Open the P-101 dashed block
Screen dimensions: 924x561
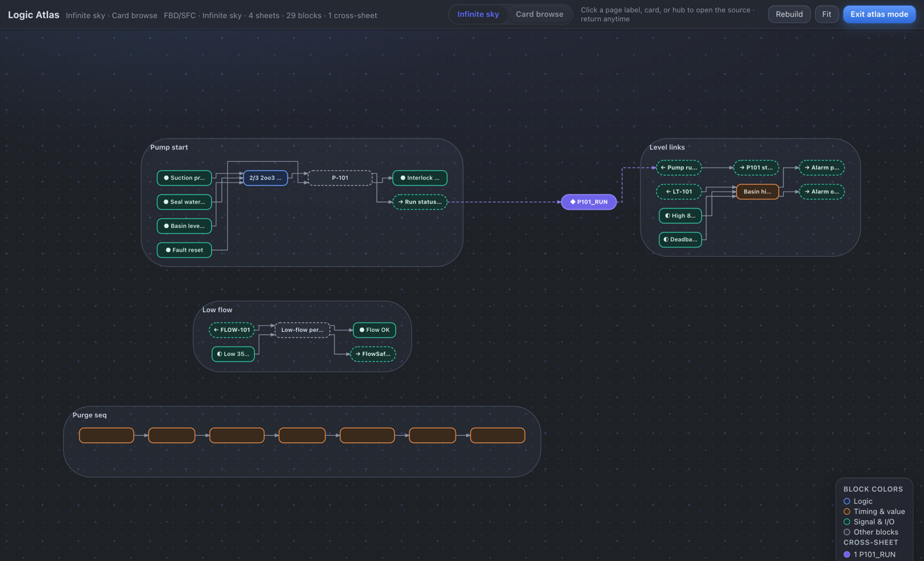(x=340, y=178)
